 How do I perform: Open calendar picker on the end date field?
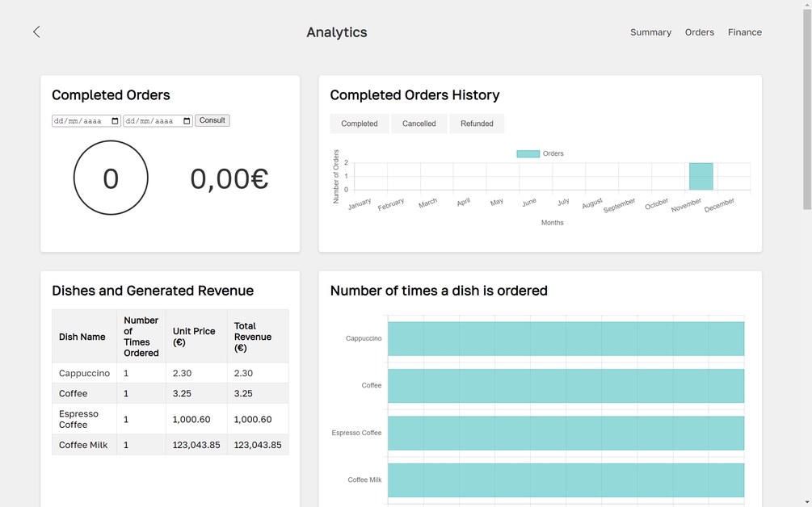coord(187,121)
